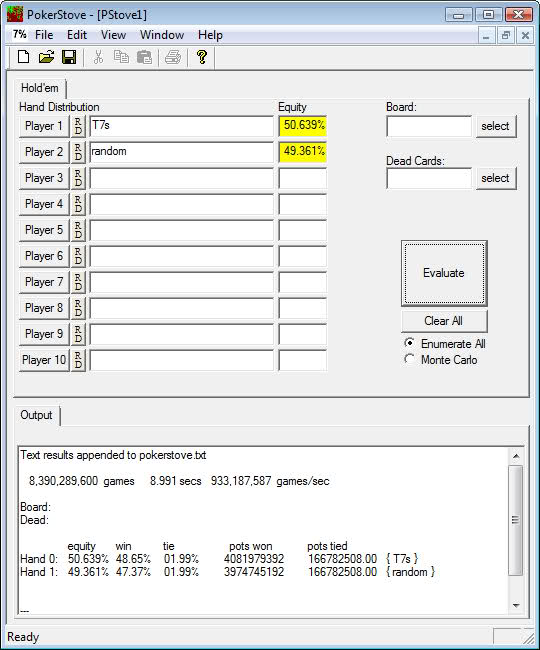
Task: Click the RD toggle for Player 10
Action: pyautogui.click(x=78, y=360)
